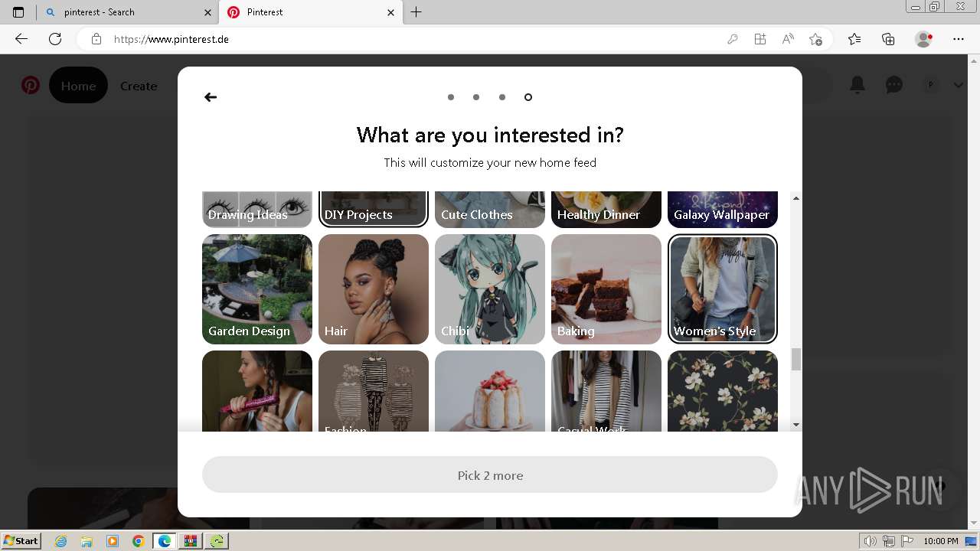
Task: Select the Baking interest tile
Action: [x=606, y=289]
